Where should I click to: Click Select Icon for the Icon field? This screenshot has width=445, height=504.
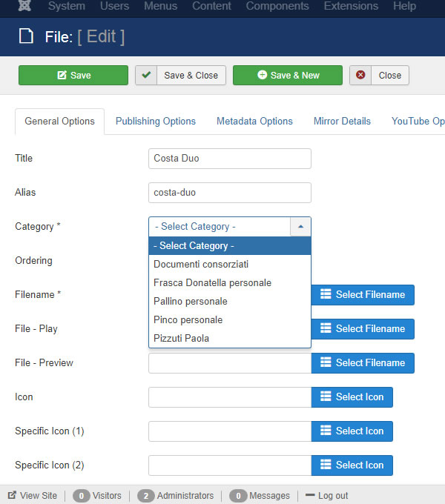352,397
